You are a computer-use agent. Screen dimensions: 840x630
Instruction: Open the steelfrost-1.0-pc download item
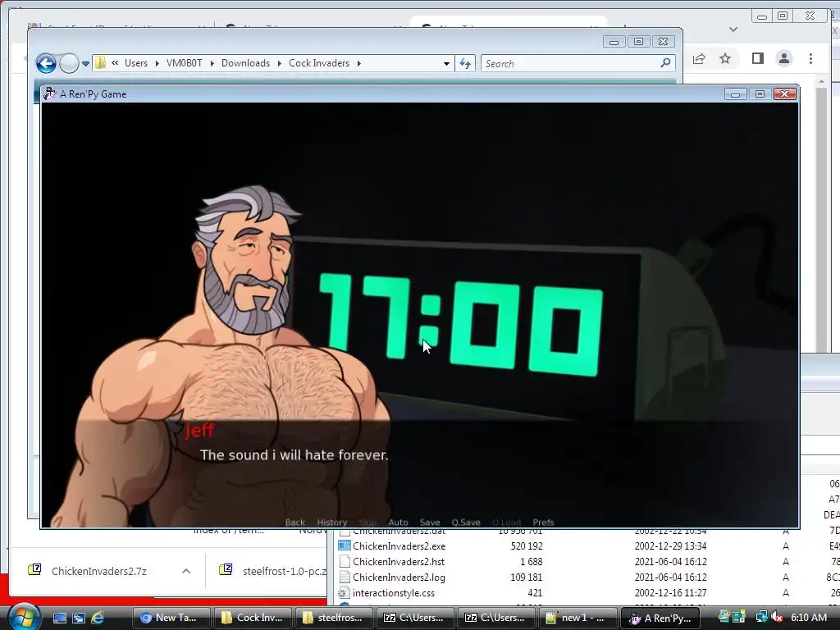[x=273, y=571]
